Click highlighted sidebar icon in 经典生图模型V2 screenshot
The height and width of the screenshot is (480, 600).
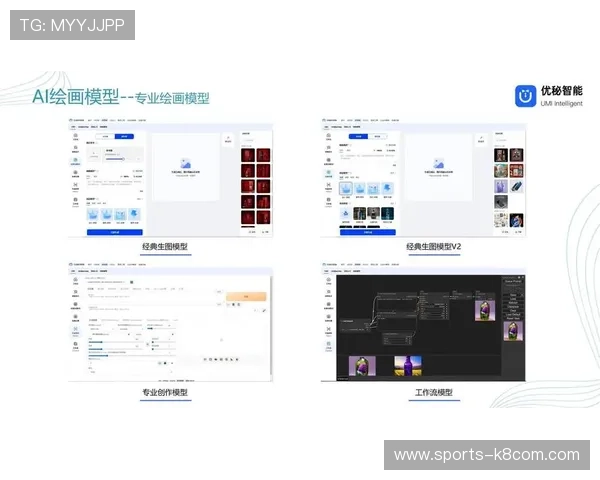pyautogui.click(x=328, y=174)
